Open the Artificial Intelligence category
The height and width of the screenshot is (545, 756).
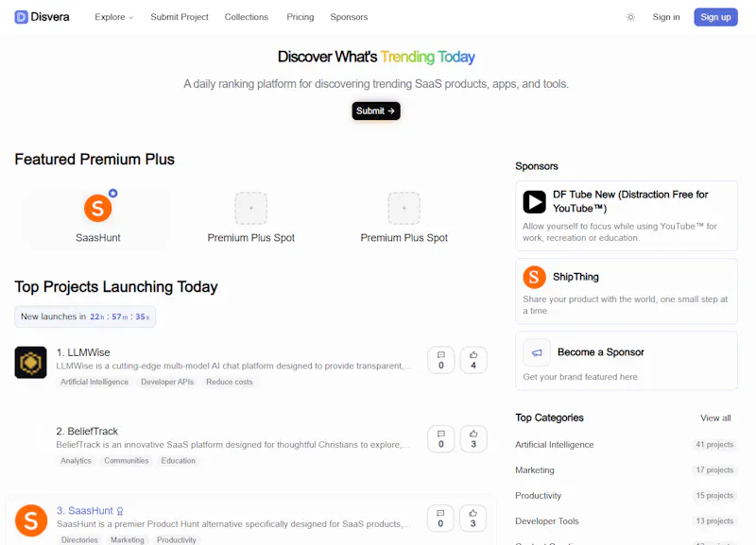(555, 445)
